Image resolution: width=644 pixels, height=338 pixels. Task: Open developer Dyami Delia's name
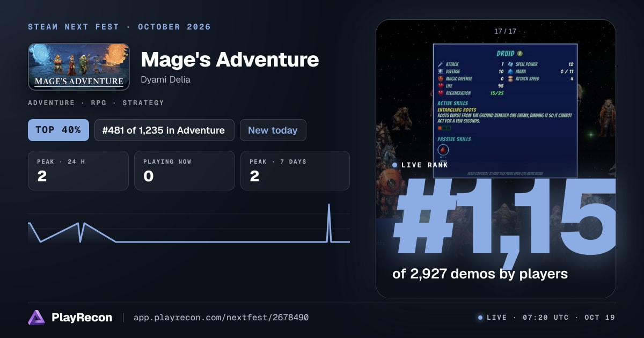165,79
